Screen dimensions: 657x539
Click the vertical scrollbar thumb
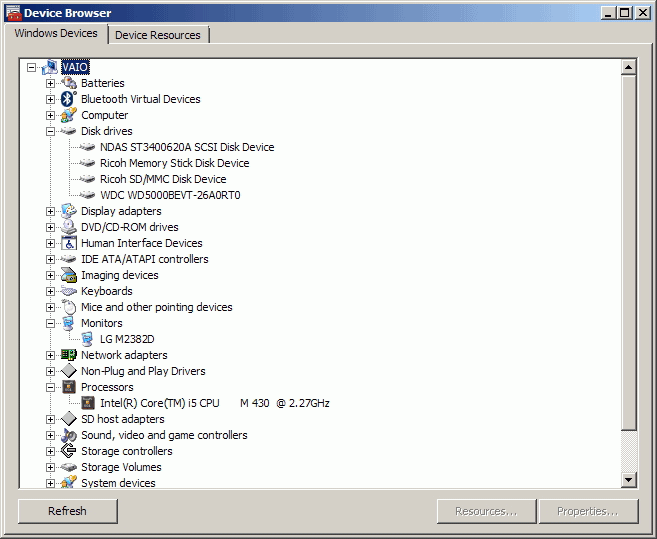point(629,253)
